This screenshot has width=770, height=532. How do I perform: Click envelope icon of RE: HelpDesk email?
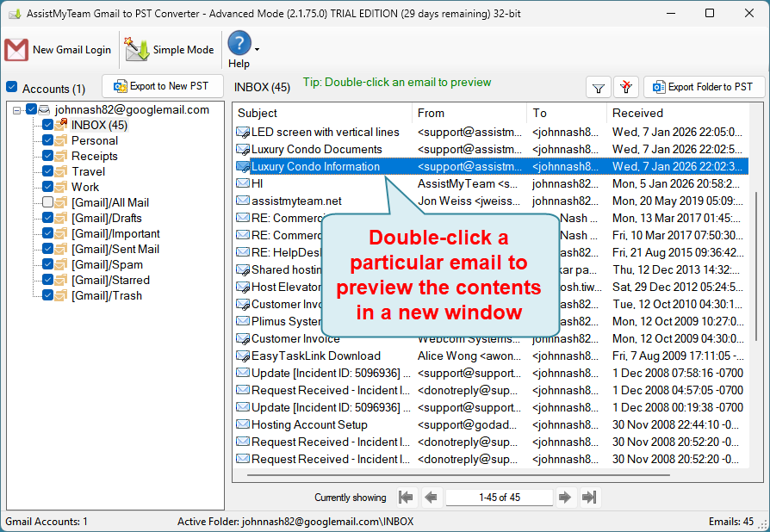243,252
